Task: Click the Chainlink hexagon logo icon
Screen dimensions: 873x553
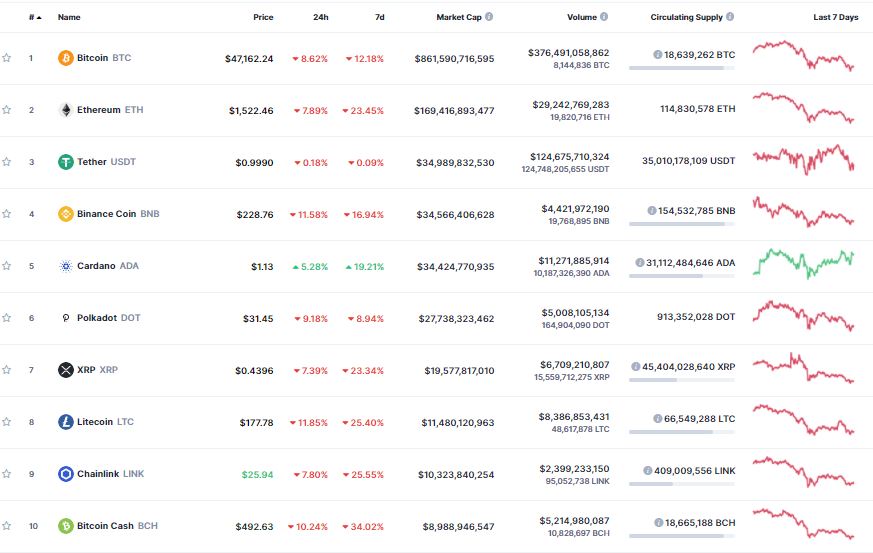Action: click(66, 474)
